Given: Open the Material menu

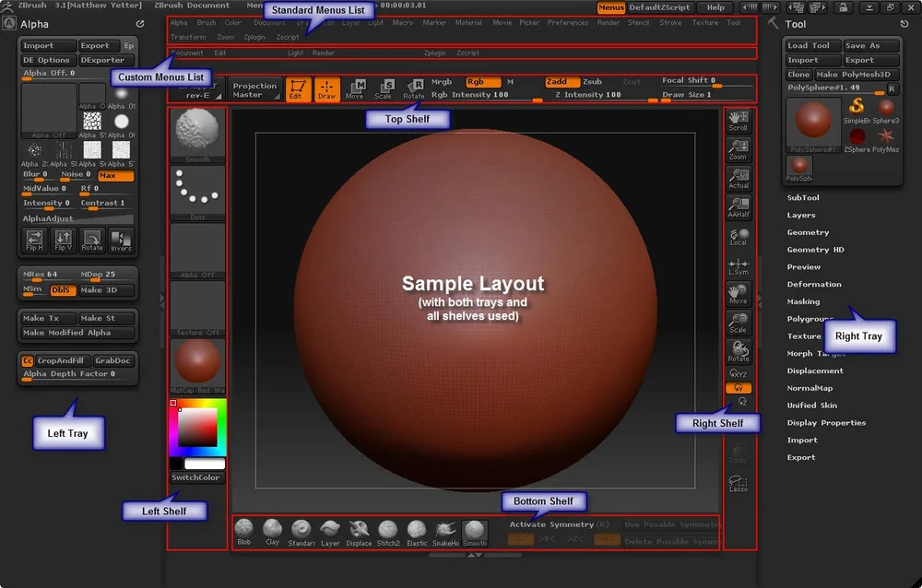Looking at the screenshot, I should [468, 23].
